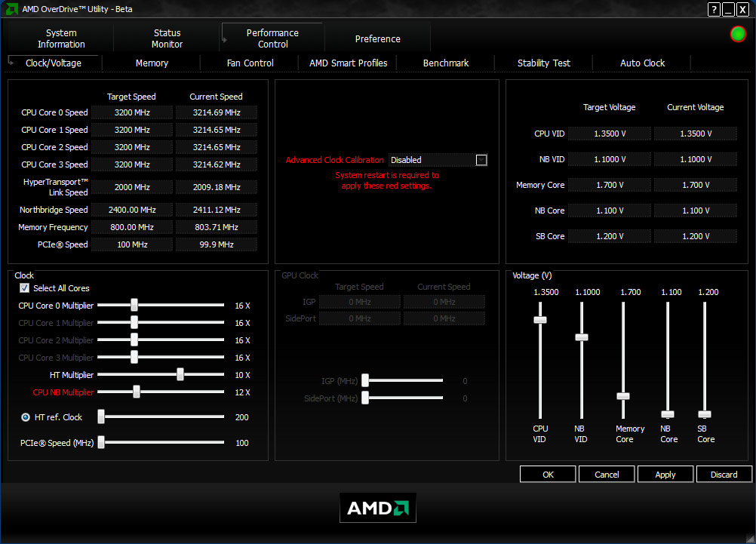Click the OK button

pos(548,475)
